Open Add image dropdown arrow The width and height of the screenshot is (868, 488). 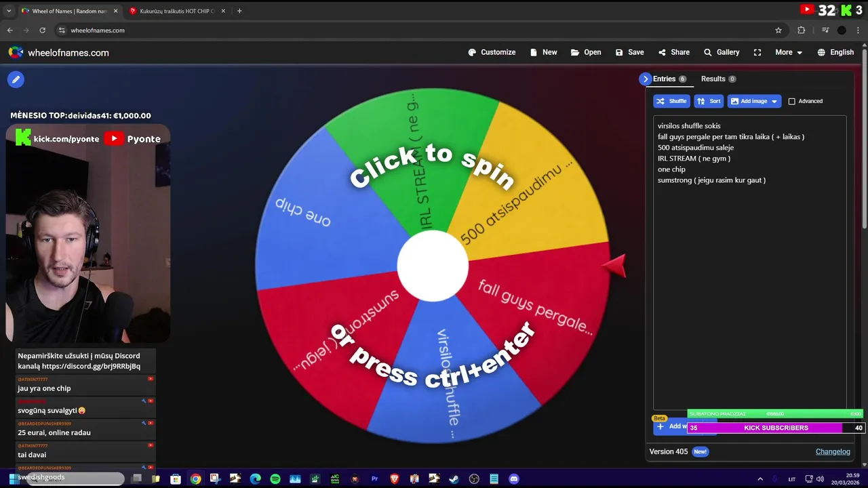774,101
